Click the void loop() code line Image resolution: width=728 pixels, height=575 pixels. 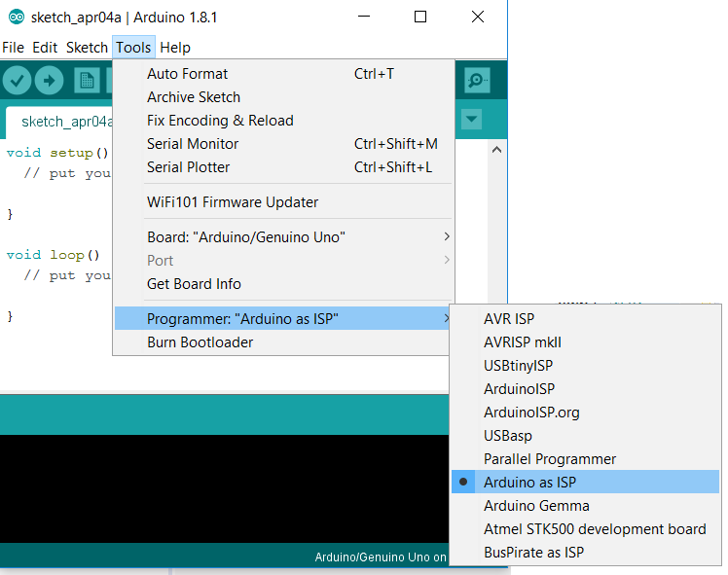pyautogui.click(x=53, y=255)
